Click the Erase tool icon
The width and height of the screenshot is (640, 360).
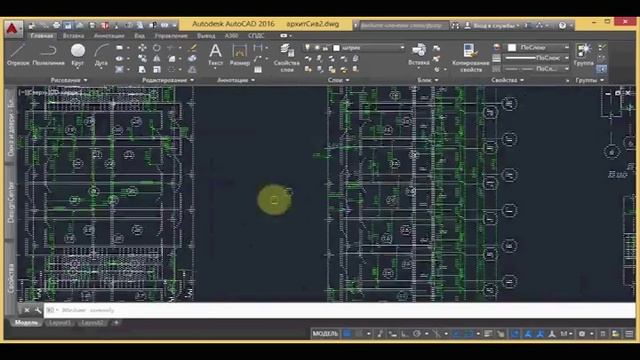tap(193, 48)
